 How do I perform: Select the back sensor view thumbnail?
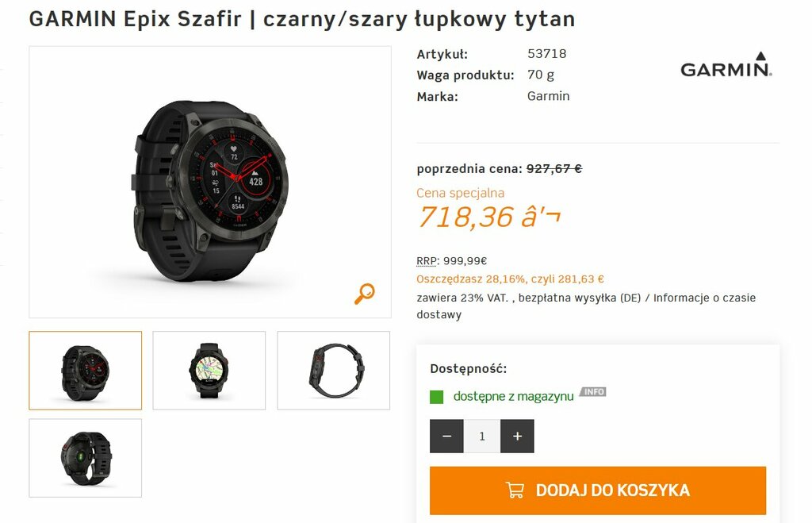(86, 458)
